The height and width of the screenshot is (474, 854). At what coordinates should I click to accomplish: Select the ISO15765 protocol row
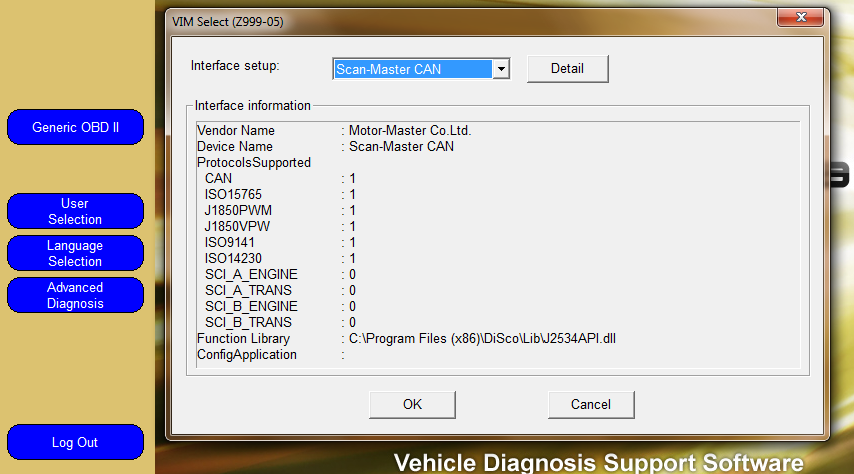pos(279,195)
